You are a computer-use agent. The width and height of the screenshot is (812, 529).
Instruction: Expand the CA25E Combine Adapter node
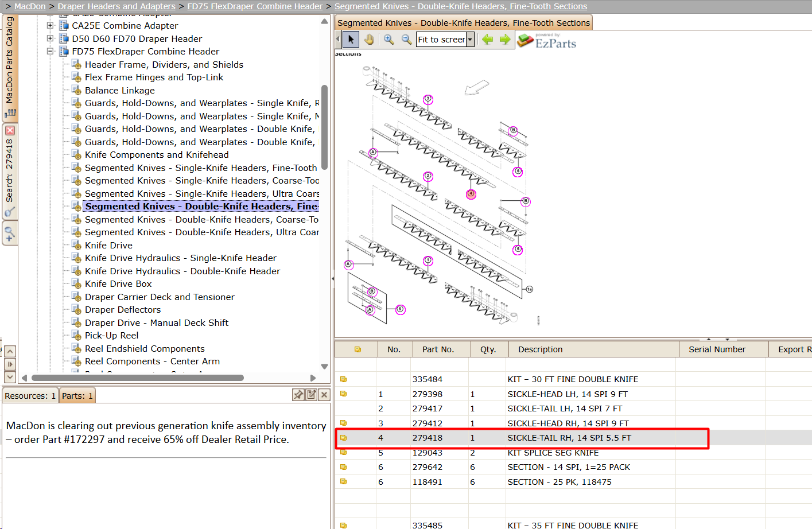[50, 25]
